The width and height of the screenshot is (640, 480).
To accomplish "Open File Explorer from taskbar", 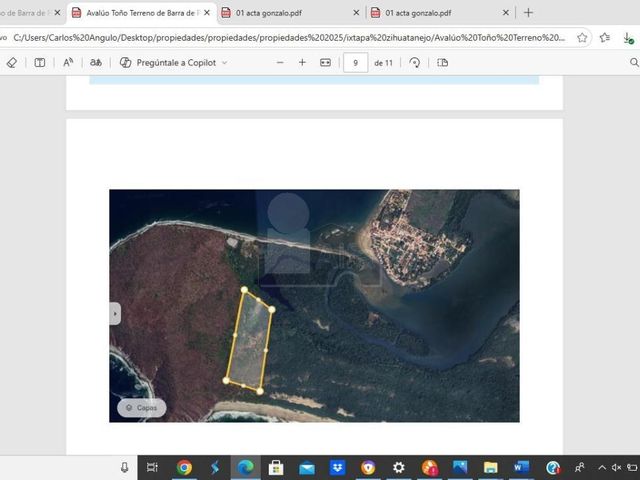I will 490,468.
